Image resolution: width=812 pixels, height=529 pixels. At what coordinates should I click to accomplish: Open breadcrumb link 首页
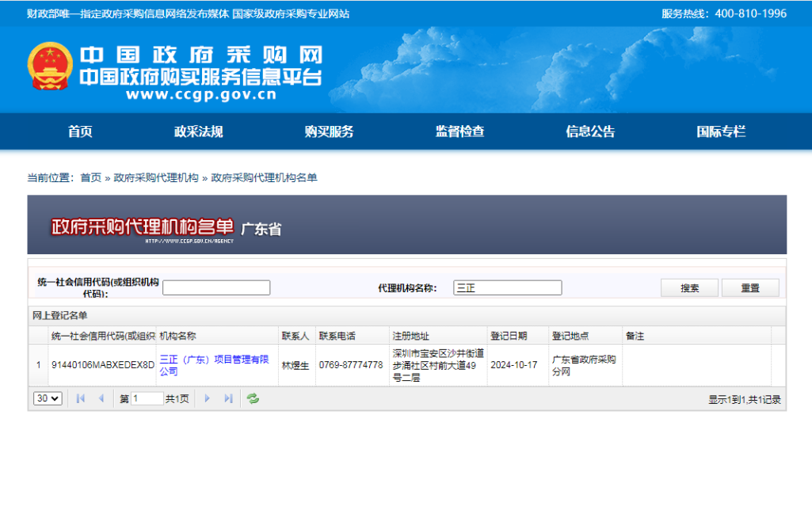pyautogui.click(x=91, y=177)
